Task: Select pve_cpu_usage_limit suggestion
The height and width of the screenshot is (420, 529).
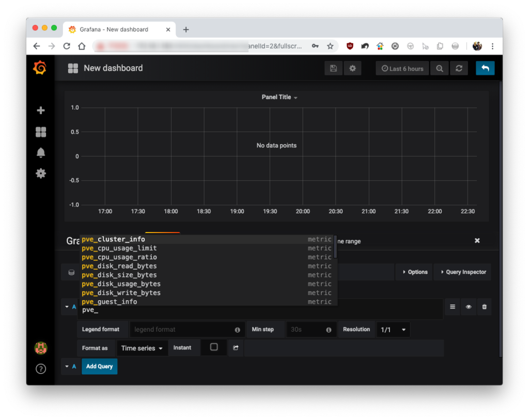Action: click(207, 248)
